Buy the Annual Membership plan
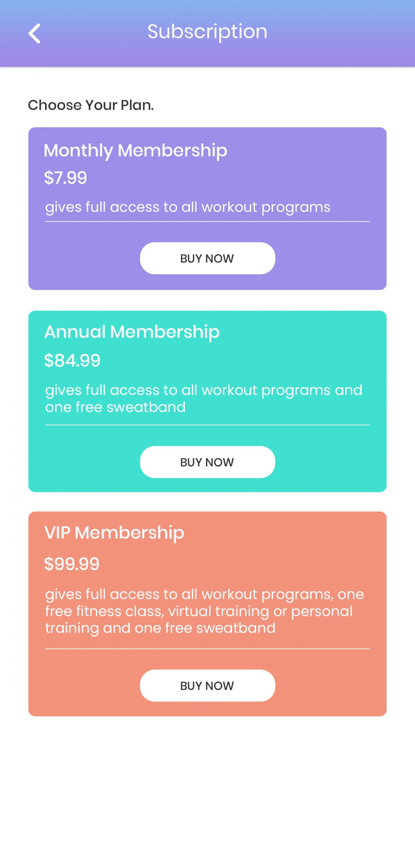 [207, 462]
